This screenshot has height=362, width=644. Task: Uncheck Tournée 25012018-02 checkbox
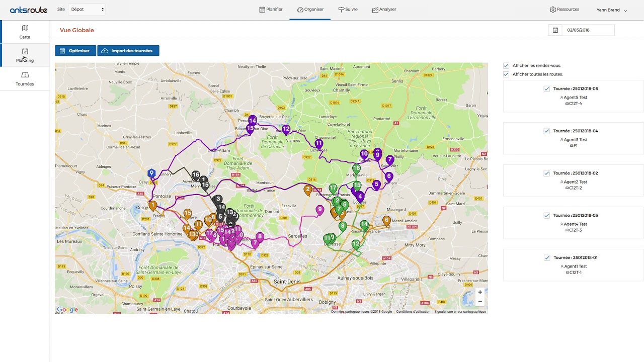pos(546,173)
